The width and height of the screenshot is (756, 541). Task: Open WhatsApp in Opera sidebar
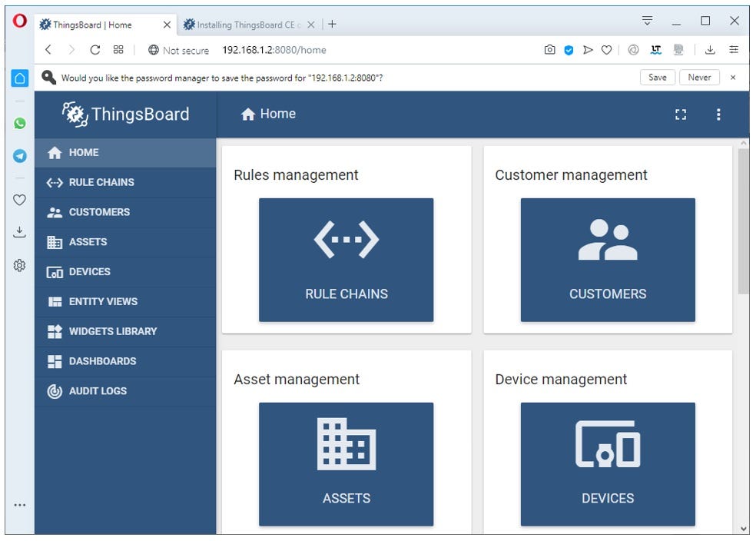19,124
